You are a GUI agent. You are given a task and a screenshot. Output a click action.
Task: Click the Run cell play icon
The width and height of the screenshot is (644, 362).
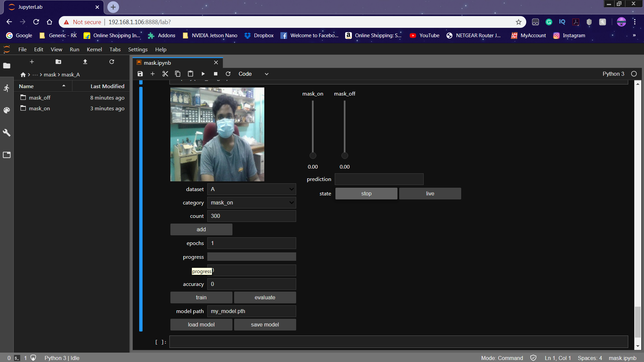pos(203,74)
